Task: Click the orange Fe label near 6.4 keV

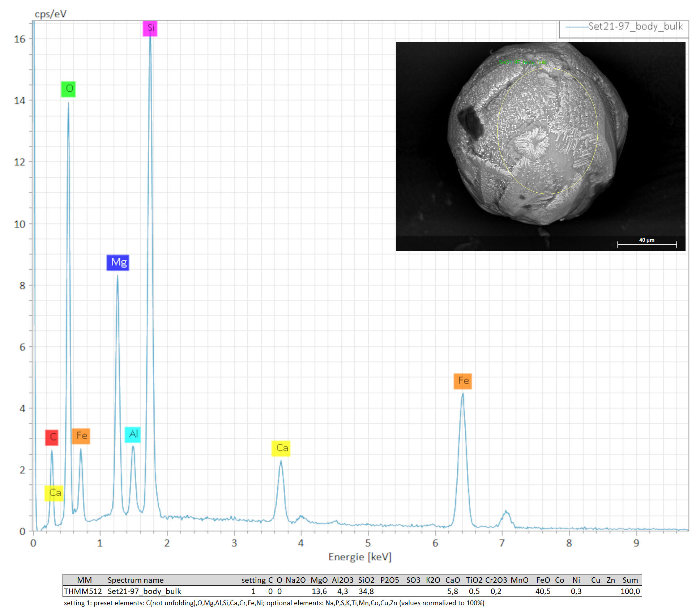Action: pos(463,381)
